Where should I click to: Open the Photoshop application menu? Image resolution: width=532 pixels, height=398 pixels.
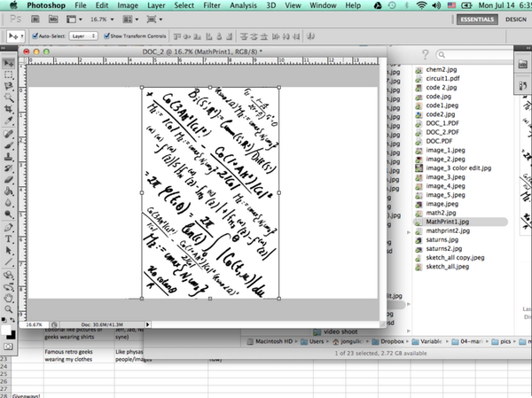pos(46,5)
